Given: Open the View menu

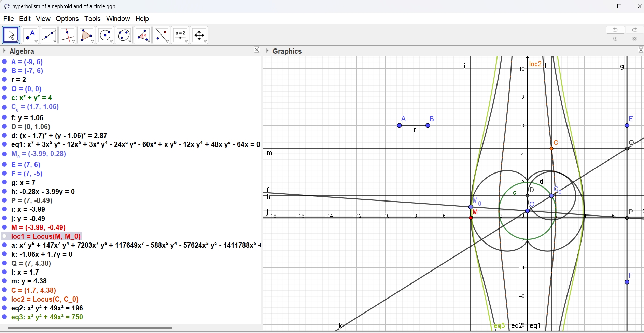Looking at the screenshot, I should tap(43, 19).
